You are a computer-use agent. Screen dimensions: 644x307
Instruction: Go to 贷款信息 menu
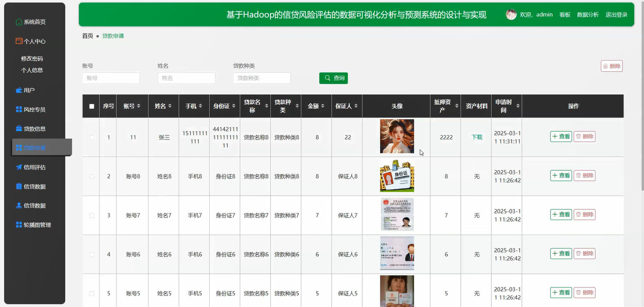pos(35,128)
